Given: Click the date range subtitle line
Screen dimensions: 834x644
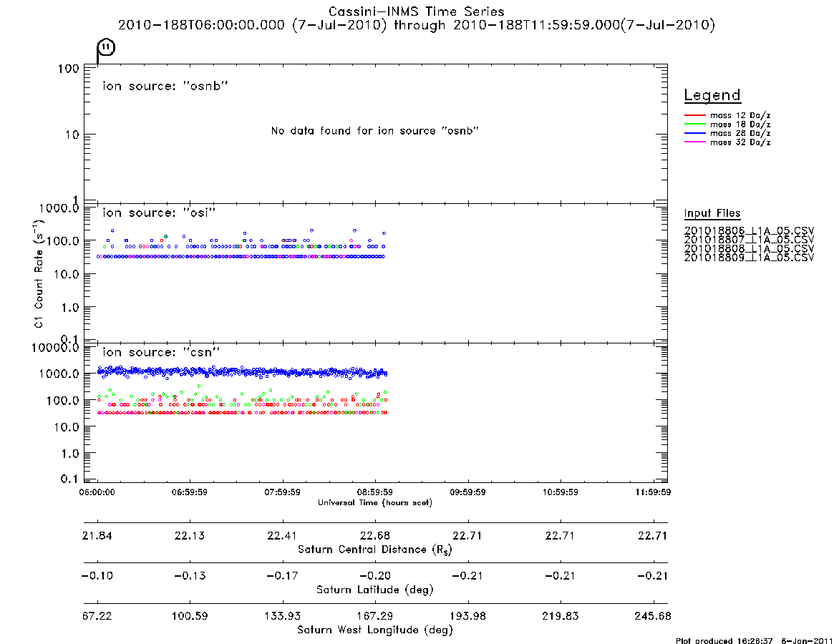Looking at the screenshot, I should click(x=417, y=25).
